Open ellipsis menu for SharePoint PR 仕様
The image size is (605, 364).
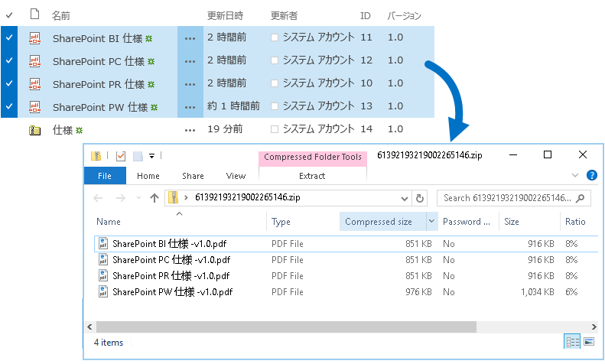pyautogui.click(x=190, y=84)
